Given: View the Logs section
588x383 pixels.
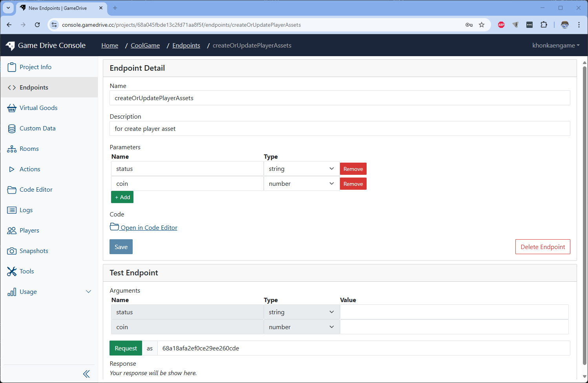Looking at the screenshot, I should tap(27, 210).
